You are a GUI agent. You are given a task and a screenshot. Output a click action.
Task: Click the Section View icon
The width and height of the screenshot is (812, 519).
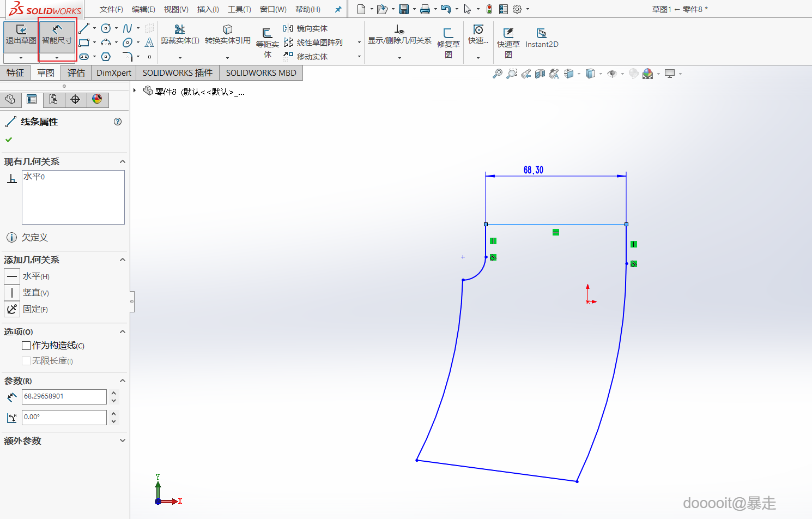click(x=540, y=74)
